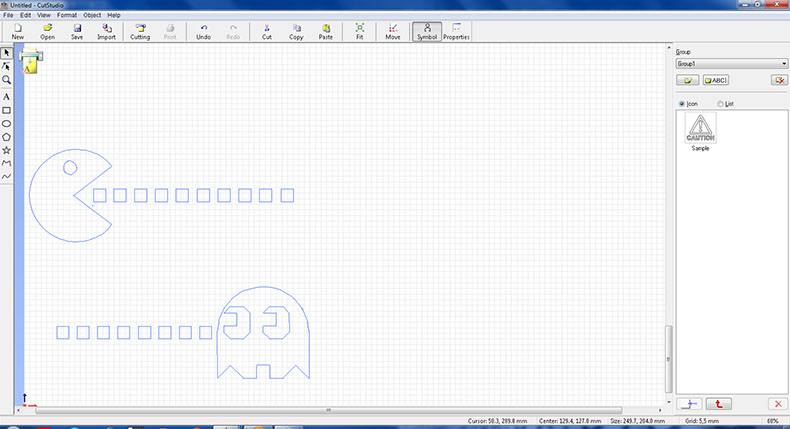Open the Format menu
The image size is (790, 429).
tap(67, 15)
